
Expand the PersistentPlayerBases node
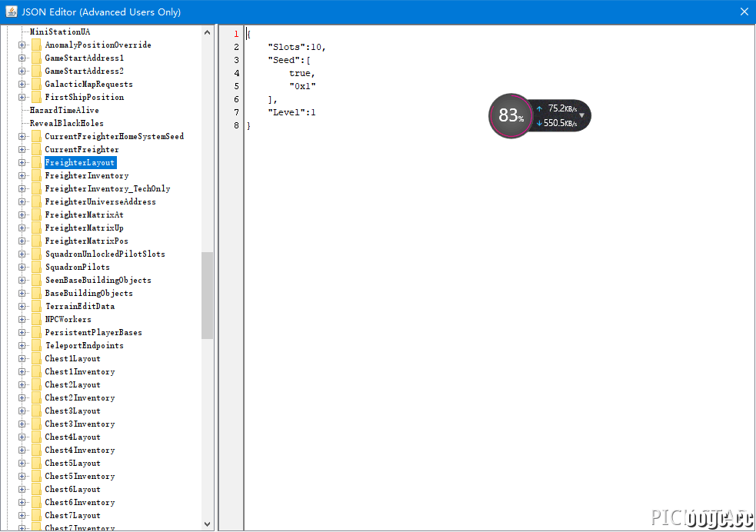[22, 332]
